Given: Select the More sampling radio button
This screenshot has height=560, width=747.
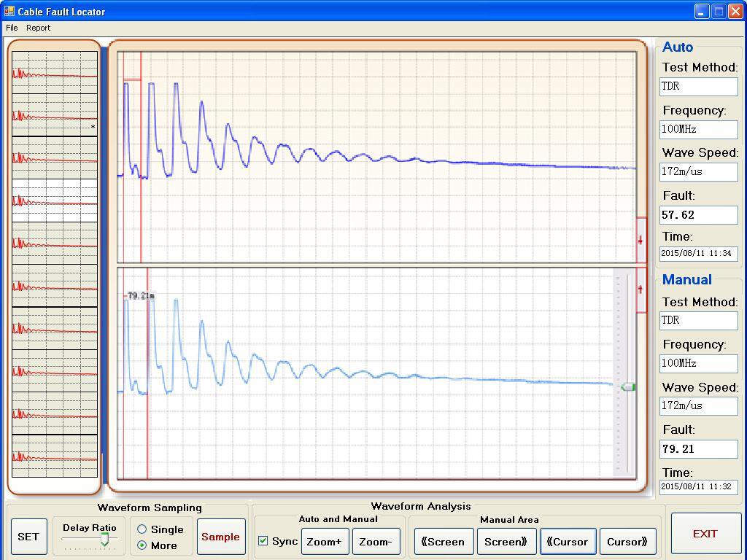Looking at the screenshot, I should [142, 545].
